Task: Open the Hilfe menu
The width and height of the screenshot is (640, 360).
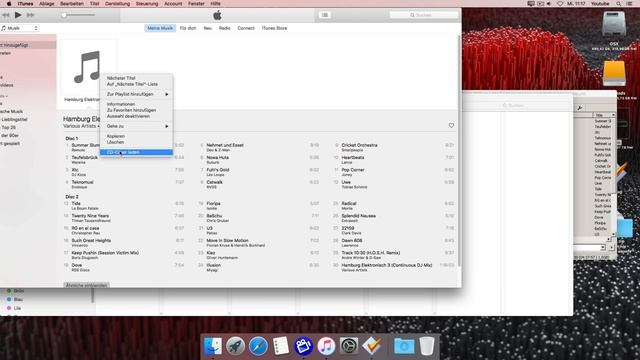Action: (x=216, y=4)
